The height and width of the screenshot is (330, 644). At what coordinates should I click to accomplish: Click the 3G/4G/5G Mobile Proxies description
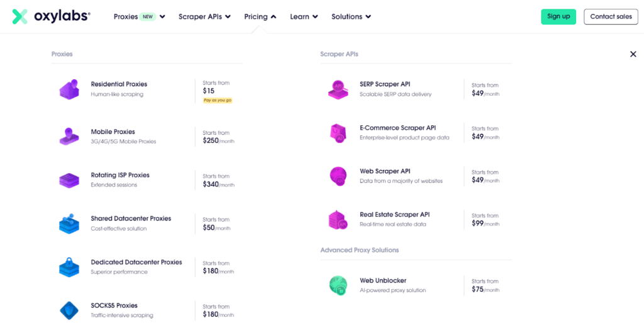click(123, 142)
